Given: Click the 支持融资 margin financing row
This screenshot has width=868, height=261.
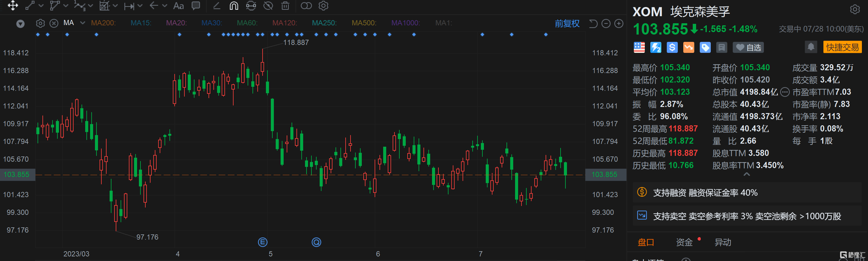Looking at the screenshot, I should pos(747,193).
